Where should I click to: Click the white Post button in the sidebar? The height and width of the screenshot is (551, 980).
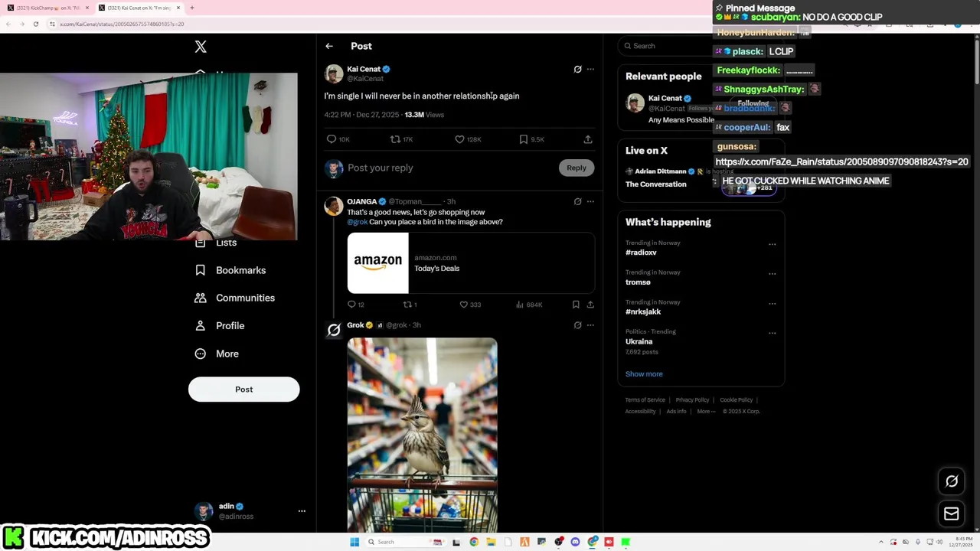point(243,390)
